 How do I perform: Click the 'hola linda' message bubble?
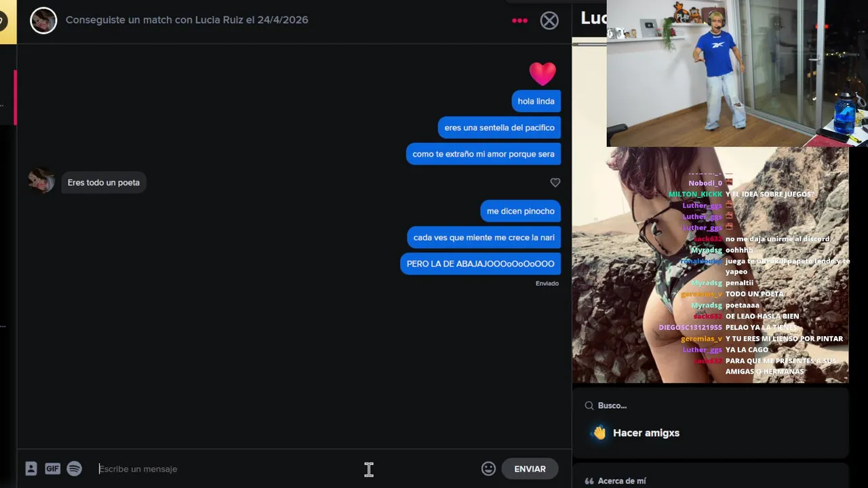(x=536, y=101)
